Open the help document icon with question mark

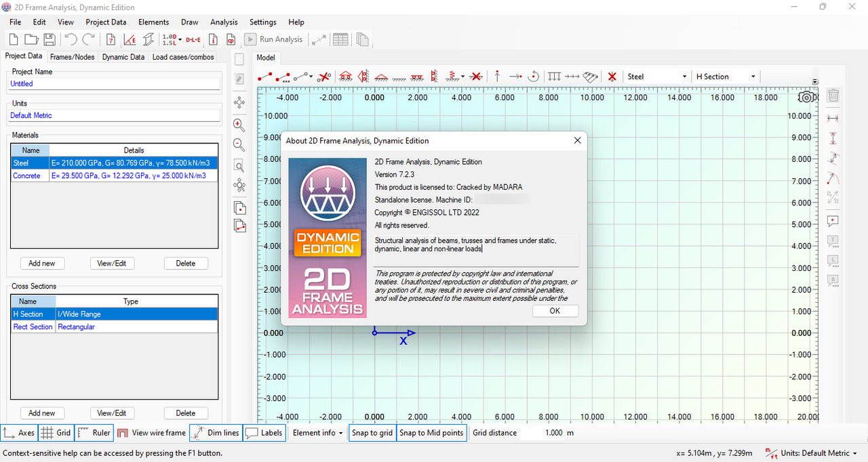(x=111, y=39)
